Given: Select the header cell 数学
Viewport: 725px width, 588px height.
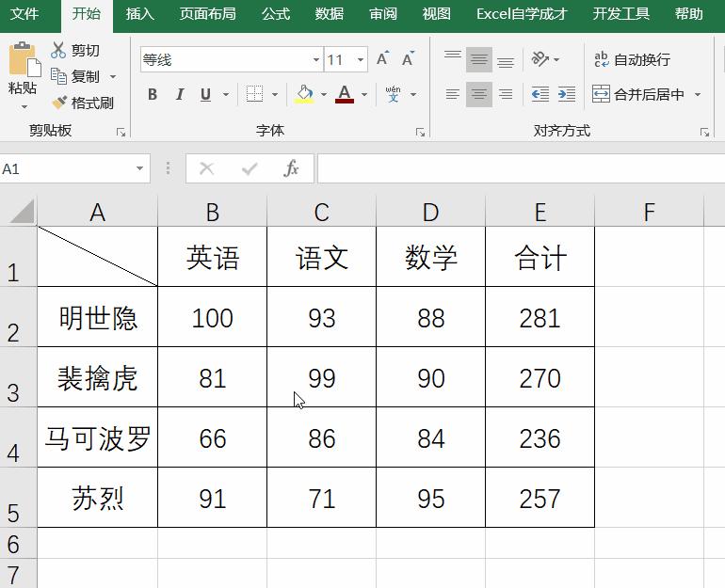Looking at the screenshot, I should click(x=431, y=257).
